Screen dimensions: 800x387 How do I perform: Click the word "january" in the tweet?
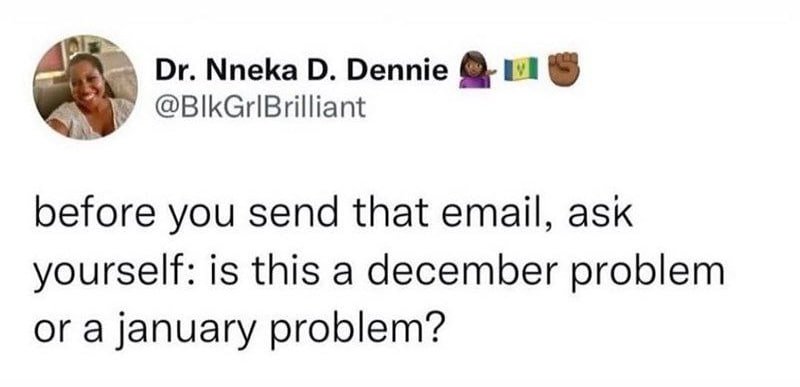(x=185, y=329)
